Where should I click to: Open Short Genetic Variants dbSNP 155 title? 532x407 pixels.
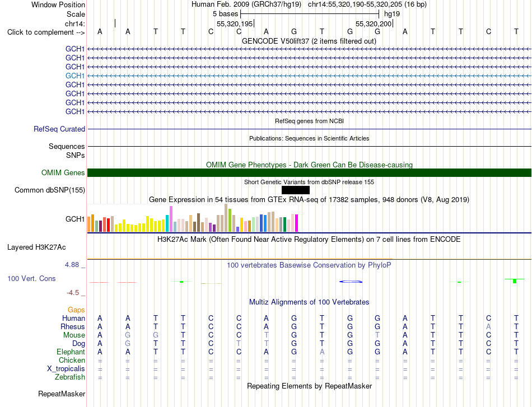309,182
